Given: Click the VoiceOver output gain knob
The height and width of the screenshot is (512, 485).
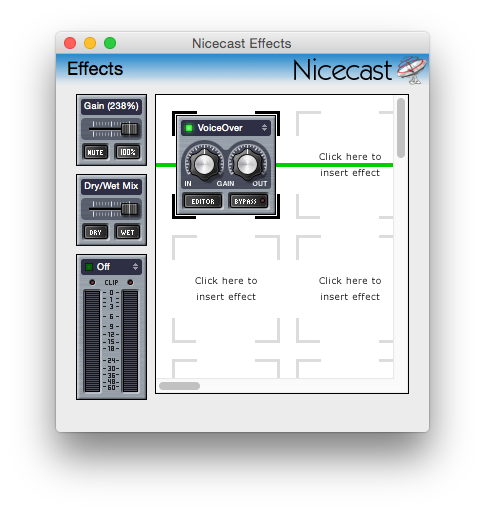Looking at the screenshot, I should (x=247, y=164).
